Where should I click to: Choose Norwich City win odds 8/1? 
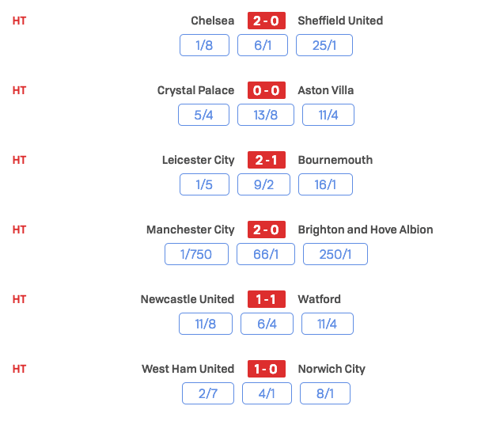324,393
